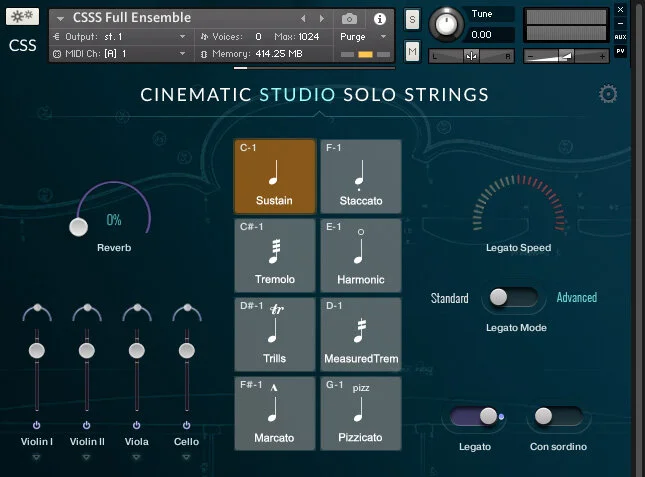
Task: Open the instrument info icon
Action: pyautogui.click(x=380, y=19)
